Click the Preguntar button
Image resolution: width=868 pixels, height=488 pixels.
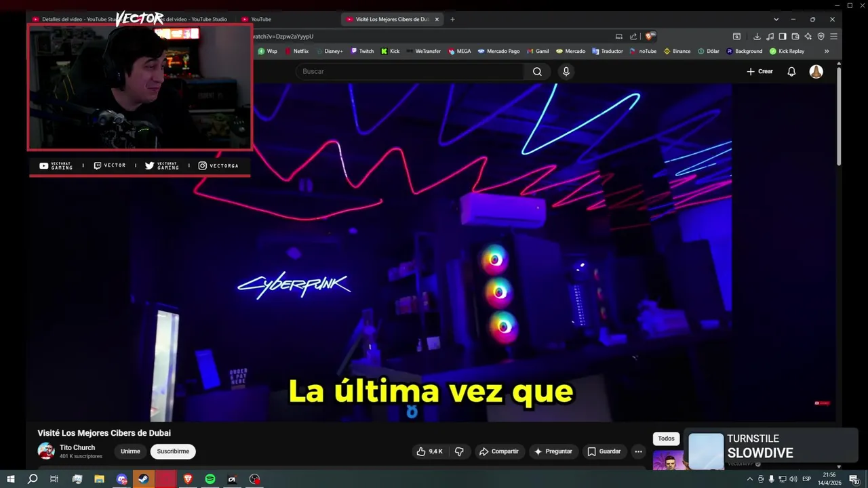pos(553,451)
